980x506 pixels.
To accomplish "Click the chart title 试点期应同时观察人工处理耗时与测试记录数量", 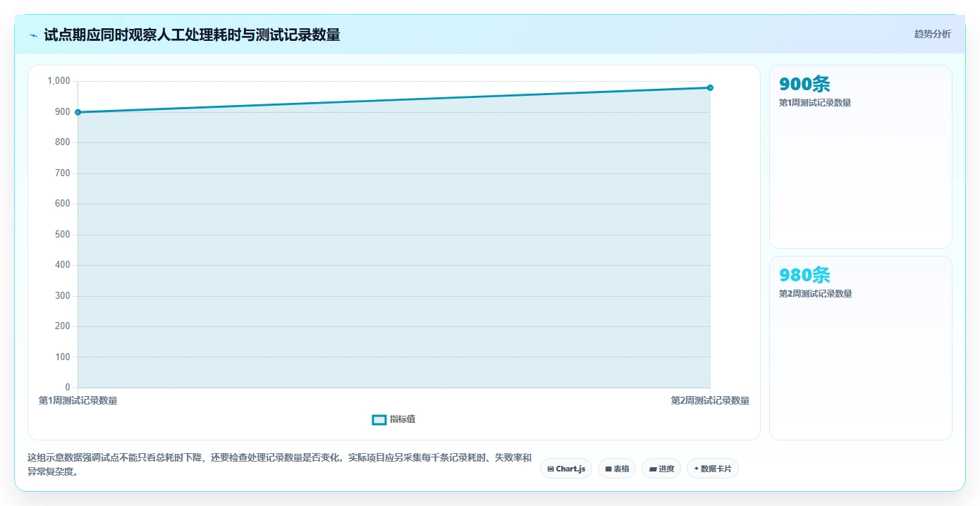I will [x=192, y=35].
